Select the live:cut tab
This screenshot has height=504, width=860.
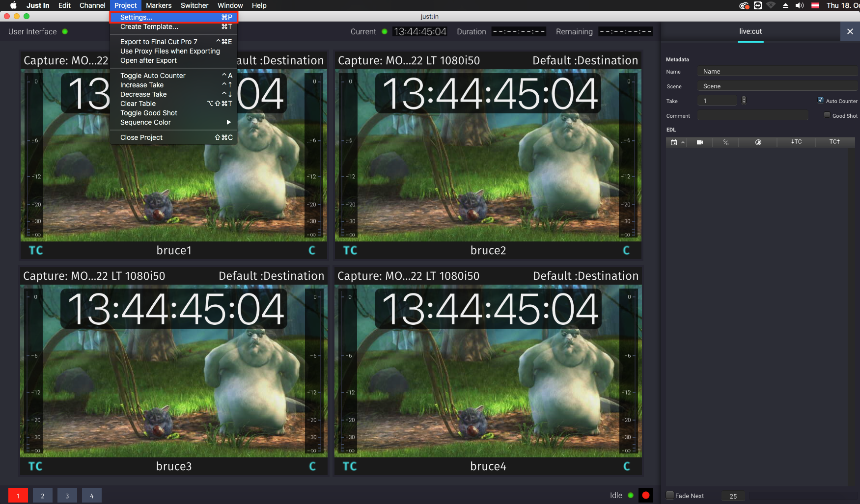(x=750, y=31)
